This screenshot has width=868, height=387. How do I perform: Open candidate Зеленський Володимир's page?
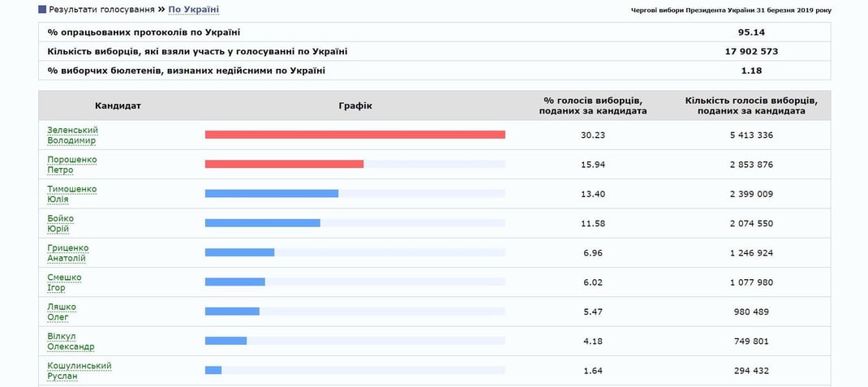(72, 135)
